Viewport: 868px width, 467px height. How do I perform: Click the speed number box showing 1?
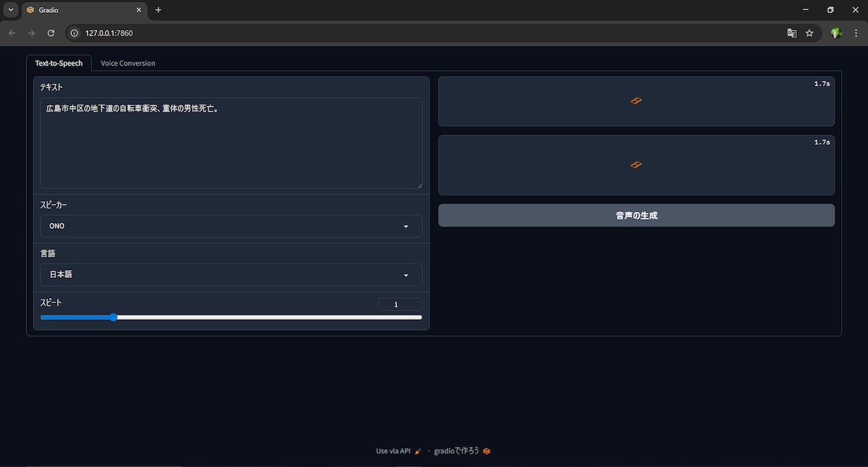pyautogui.click(x=400, y=304)
